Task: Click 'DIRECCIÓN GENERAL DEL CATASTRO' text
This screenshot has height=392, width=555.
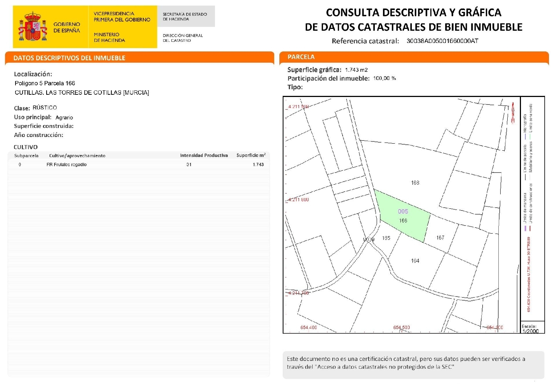Action: [183, 38]
